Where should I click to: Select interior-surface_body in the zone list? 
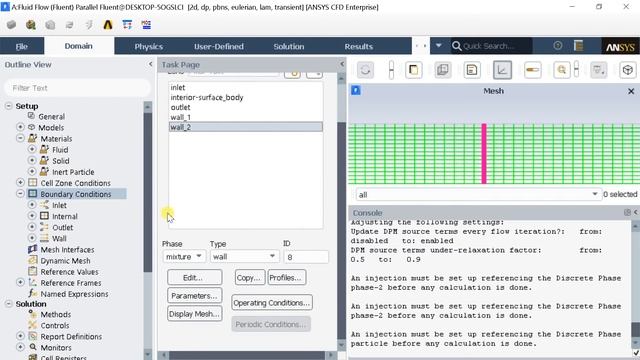click(246, 98)
